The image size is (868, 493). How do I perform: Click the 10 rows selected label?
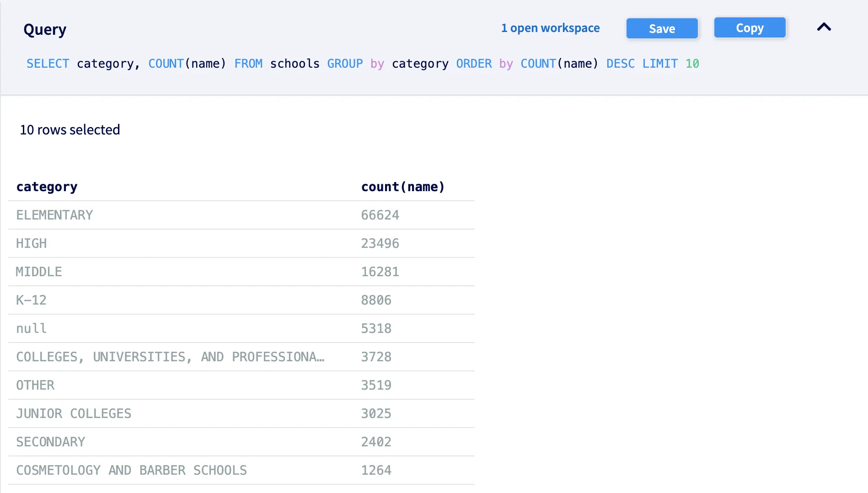pyautogui.click(x=70, y=130)
